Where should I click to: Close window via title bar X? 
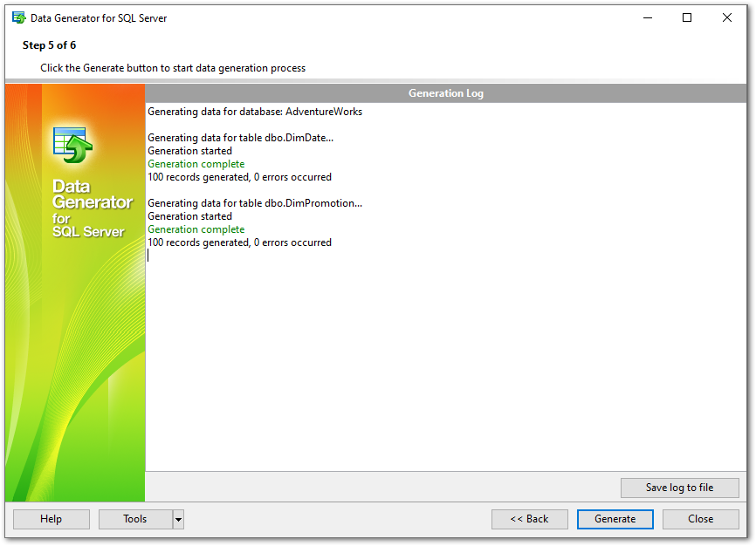click(727, 17)
